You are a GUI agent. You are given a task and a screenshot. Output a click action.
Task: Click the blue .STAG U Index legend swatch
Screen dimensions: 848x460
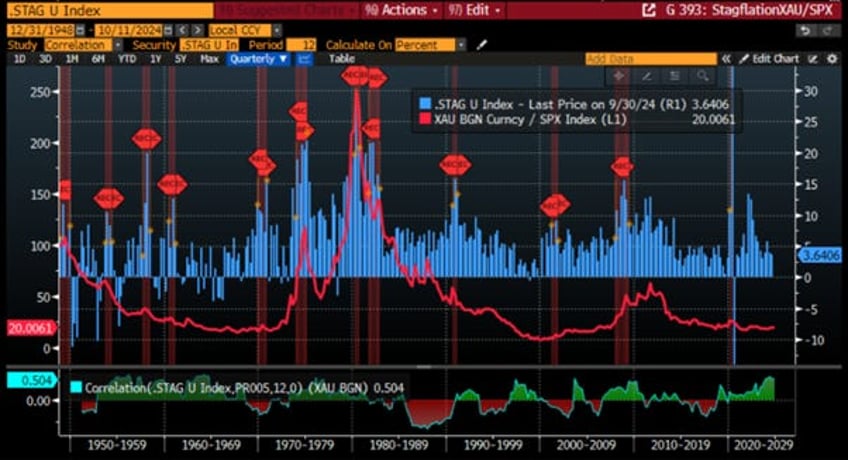(426, 104)
